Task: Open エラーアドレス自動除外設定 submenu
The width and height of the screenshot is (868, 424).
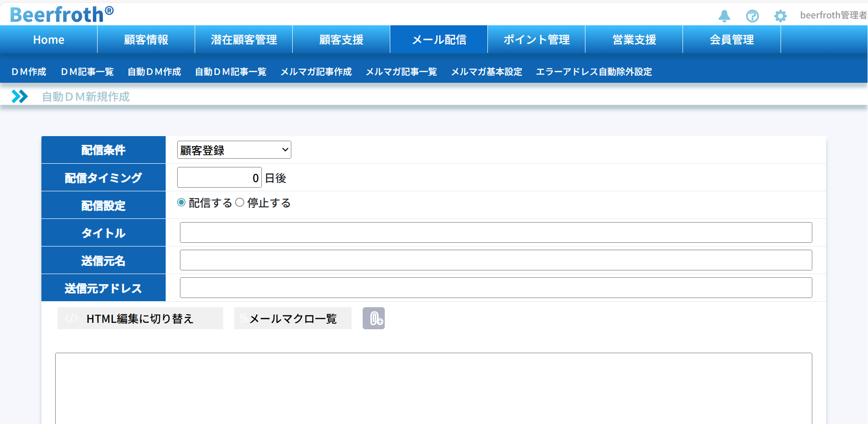Action: click(x=594, y=72)
